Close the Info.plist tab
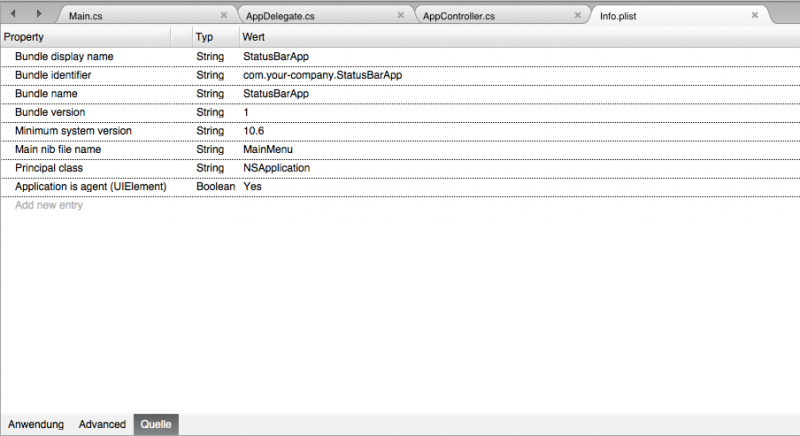 click(755, 16)
